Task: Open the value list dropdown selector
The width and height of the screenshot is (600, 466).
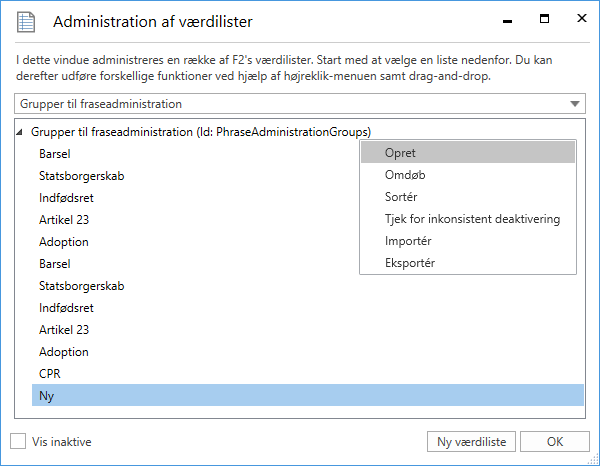Action: pos(300,103)
